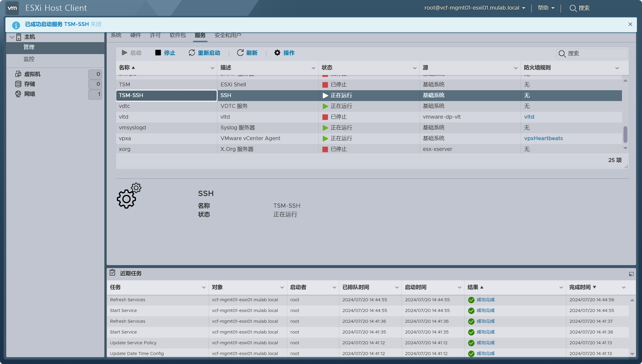Viewport: 642px width, 364px height.
Task: Select the TSM service row
Action: [369, 85]
